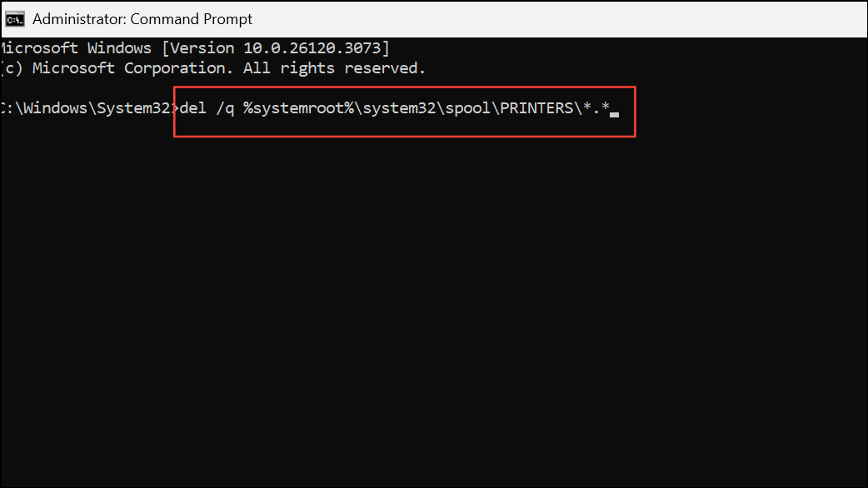This screenshot has width=868, height=488.
Task: Click the "Administrator: Command Prompt" window title
Action: (x=142, y=18)
